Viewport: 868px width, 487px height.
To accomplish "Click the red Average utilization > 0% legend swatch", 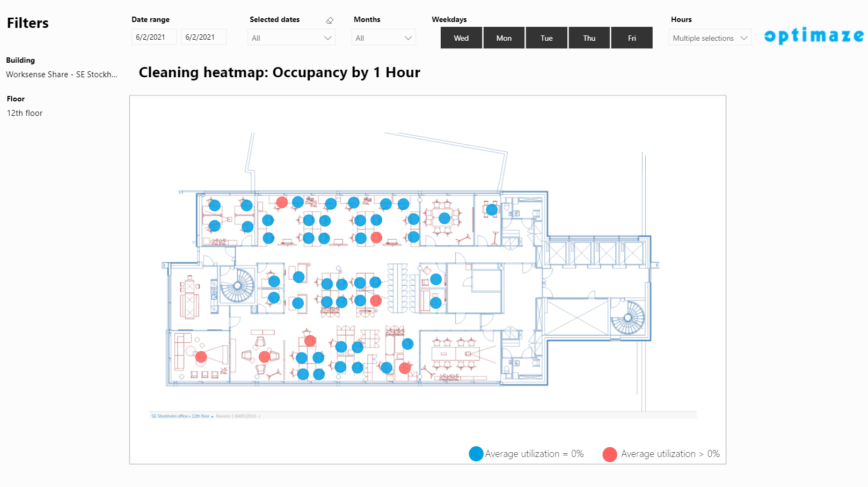I will point(610,454).
